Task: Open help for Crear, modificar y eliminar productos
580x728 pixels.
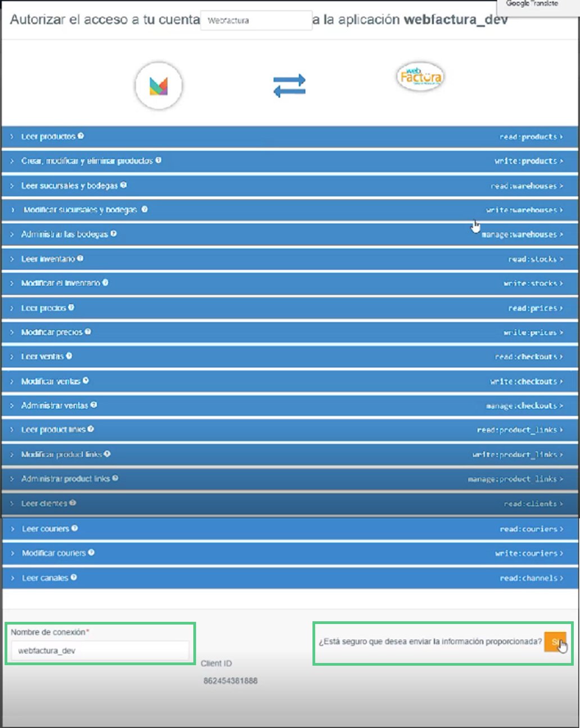Action: pos(158,160)
